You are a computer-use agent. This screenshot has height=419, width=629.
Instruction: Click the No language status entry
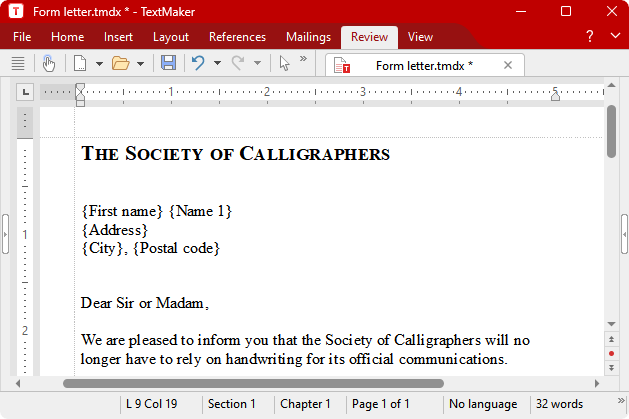(483, 404)
